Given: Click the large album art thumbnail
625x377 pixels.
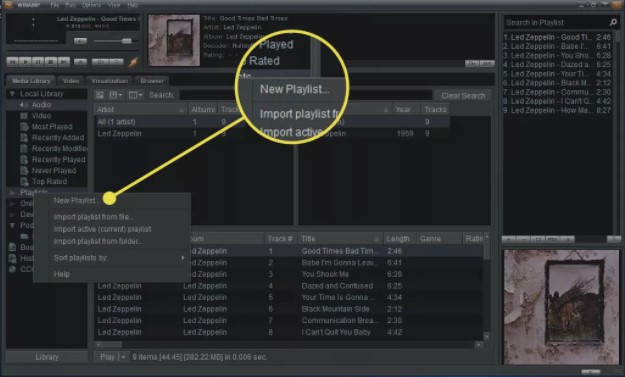Looking at the screenshot, I should [x=561, y=307].
